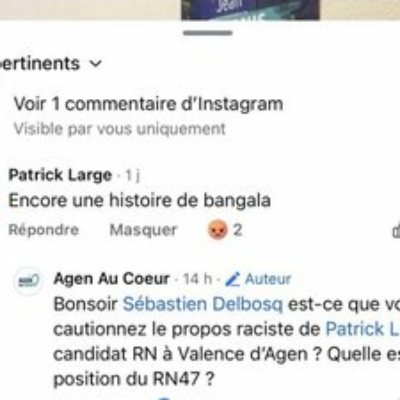400x400 pixels.
Task: Open 'Voir 1 commentaire d'Instagram'
Action: (148, 104)
